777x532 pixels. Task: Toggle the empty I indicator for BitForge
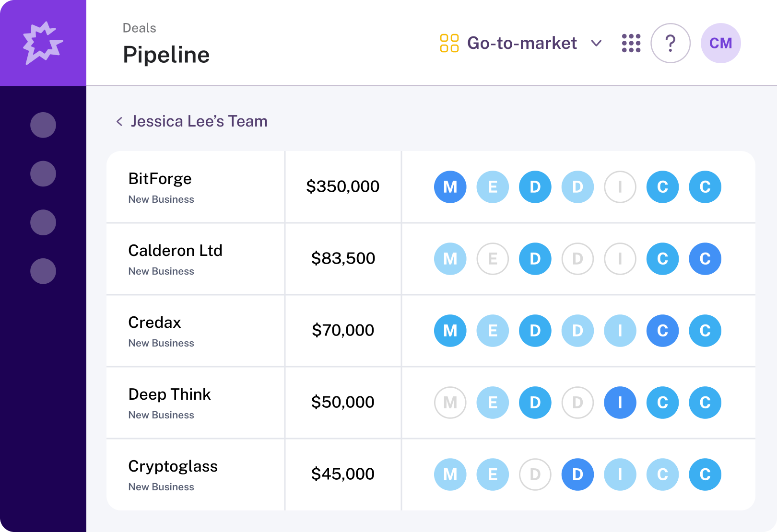click(x=620, y=187)
